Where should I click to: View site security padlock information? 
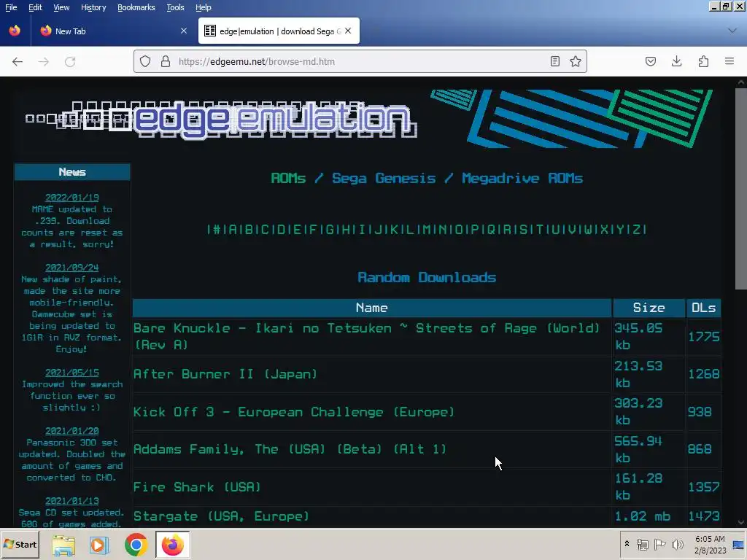[x=166, y=61]
